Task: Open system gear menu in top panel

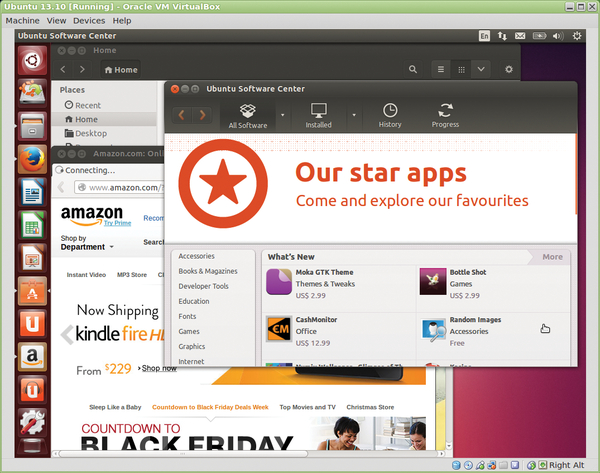Action: [577, 36]
